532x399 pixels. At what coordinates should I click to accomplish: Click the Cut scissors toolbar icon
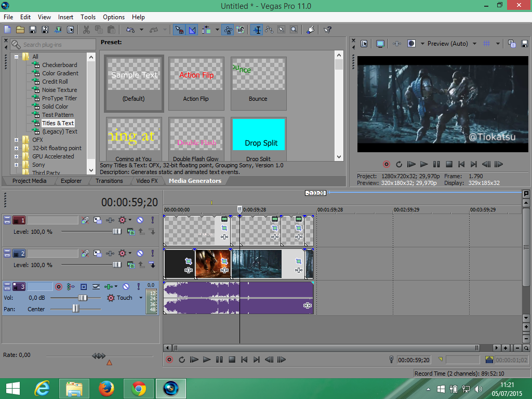pos(86,30)
